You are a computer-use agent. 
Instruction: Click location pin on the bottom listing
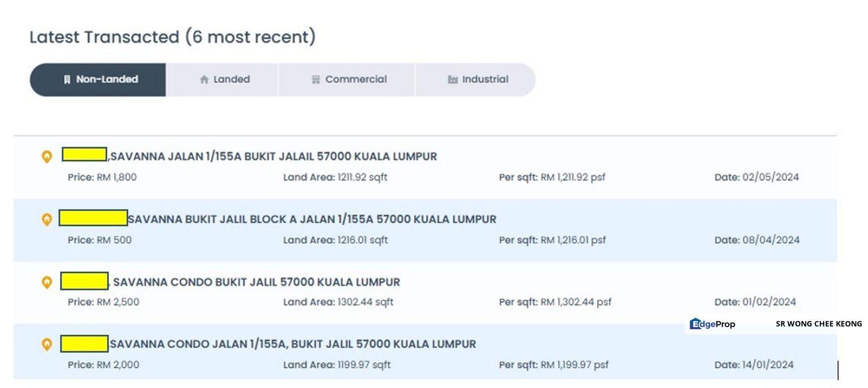(x=48, y=343)
